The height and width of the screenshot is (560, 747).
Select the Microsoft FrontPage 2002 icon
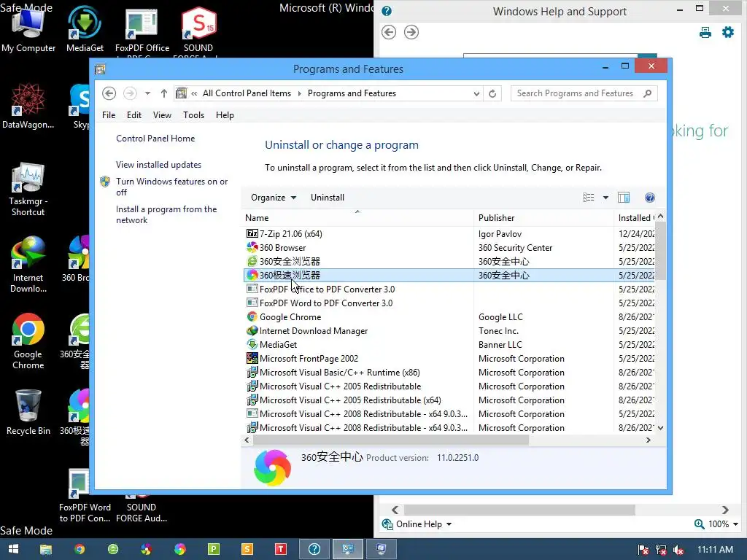(x=252, y=359)
